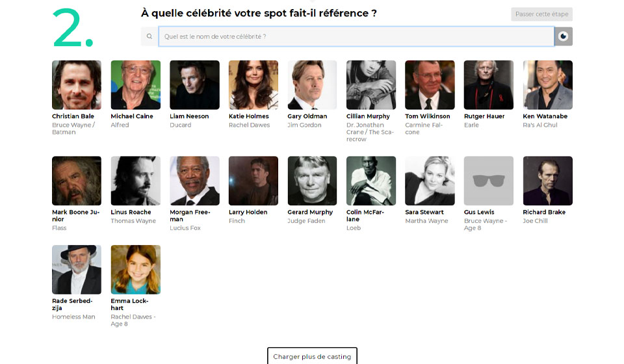Select Morgan Freeman's picture

194,181
